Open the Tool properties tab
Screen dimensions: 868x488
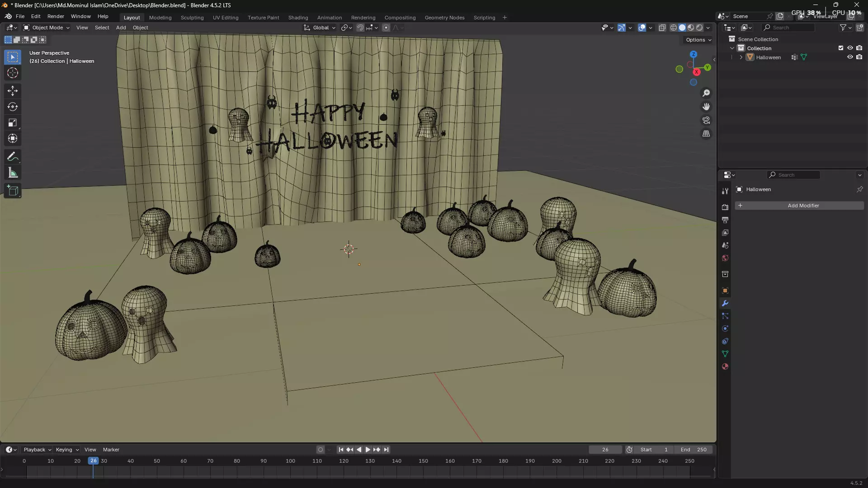pos(725,191)
